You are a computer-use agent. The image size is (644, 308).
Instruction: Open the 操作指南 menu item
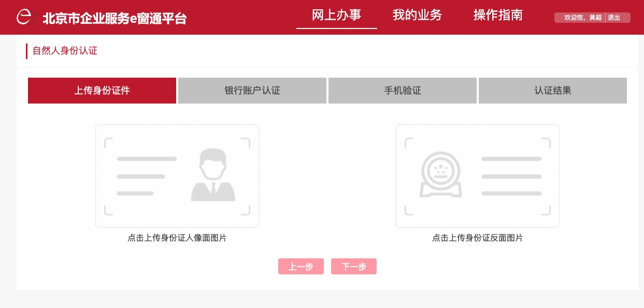(x=498, y=15)
